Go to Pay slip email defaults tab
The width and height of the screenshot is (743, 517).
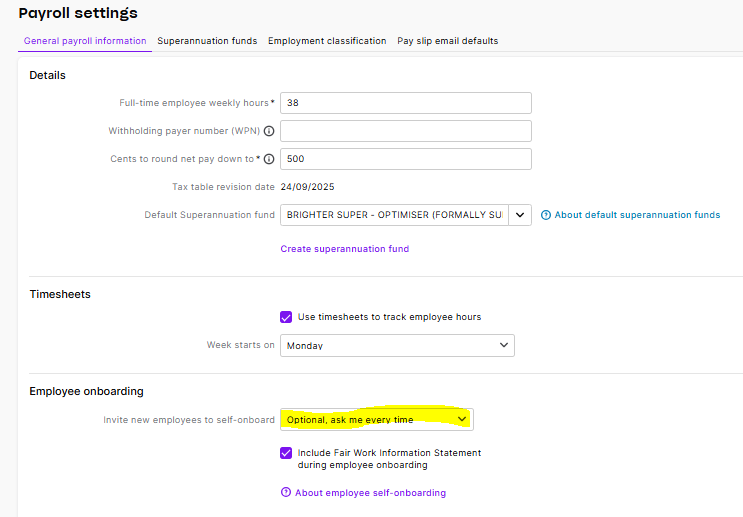(447, 41)
